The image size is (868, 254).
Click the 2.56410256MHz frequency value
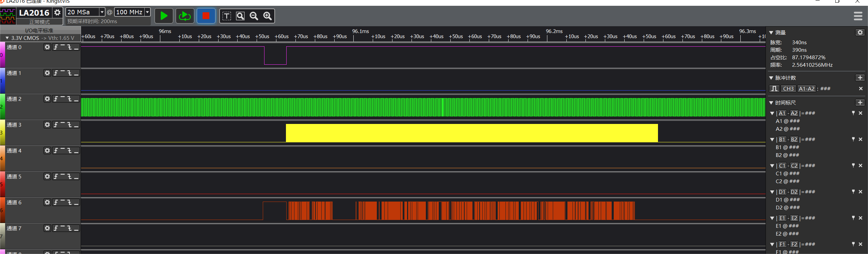coord(812,65)
